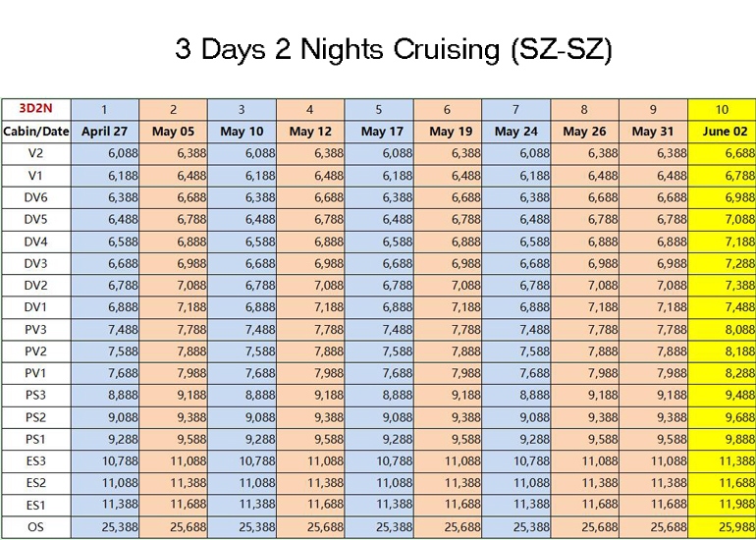Select the June 02 date header

[722, 132]
